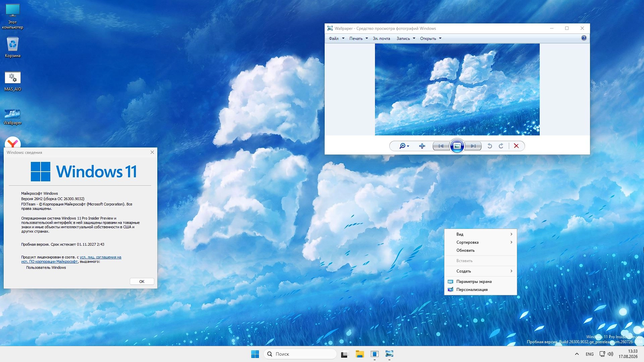644x362 pixels.
Task: Go to the previous photo
Action: coord(441,146)
